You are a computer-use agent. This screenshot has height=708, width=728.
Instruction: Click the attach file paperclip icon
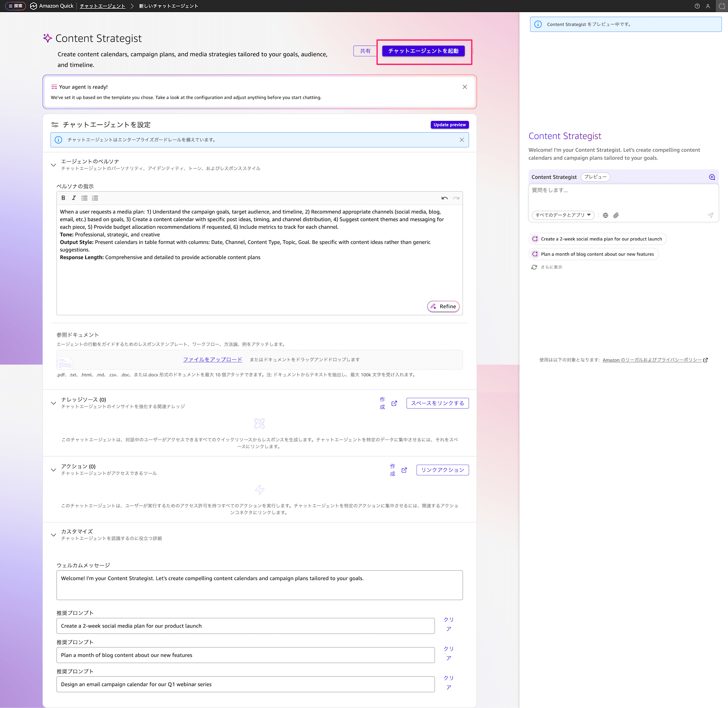coord(616,215)
